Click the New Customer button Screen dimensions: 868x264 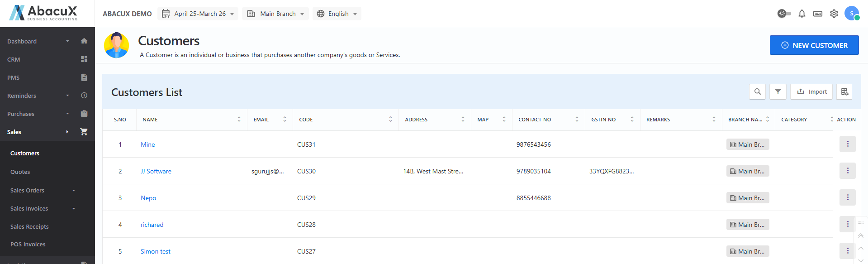[814, 45]
